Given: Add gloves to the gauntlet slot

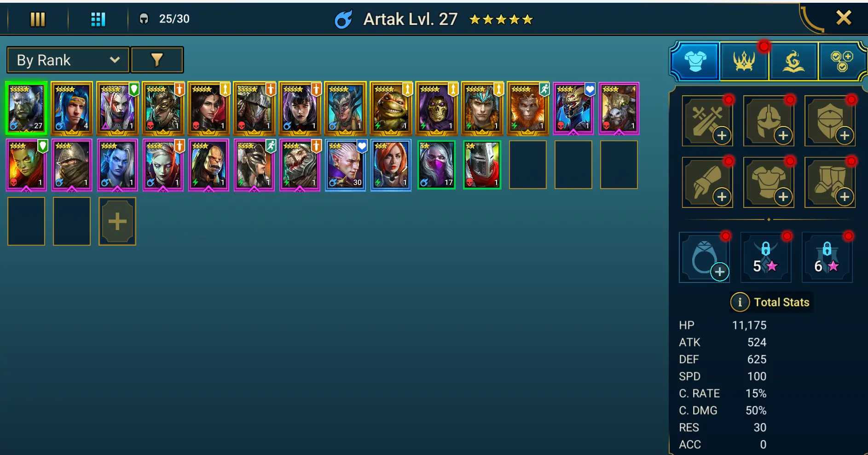Looking at the screenshot, I should click(x=707, y=182).
